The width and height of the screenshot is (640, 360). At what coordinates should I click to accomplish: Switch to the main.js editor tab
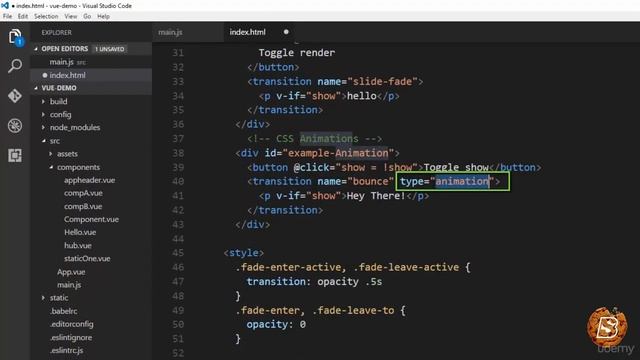pyautogui.click(x=170, y=32)
